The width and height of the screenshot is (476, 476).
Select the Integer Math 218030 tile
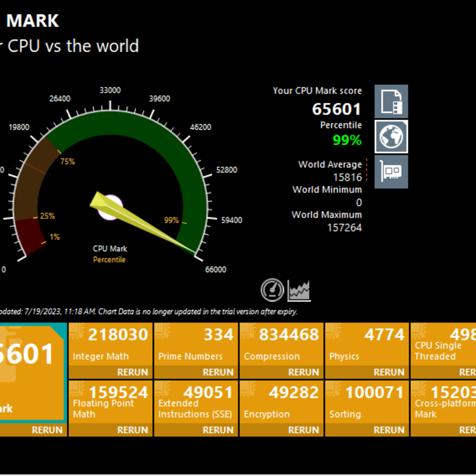pyautogui.click(x=110, y=344)
